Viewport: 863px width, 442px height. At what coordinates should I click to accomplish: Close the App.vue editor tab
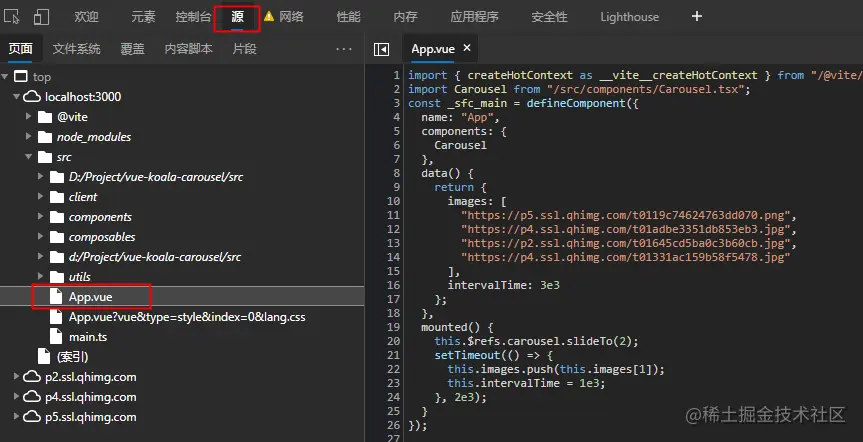pos(467,48)
